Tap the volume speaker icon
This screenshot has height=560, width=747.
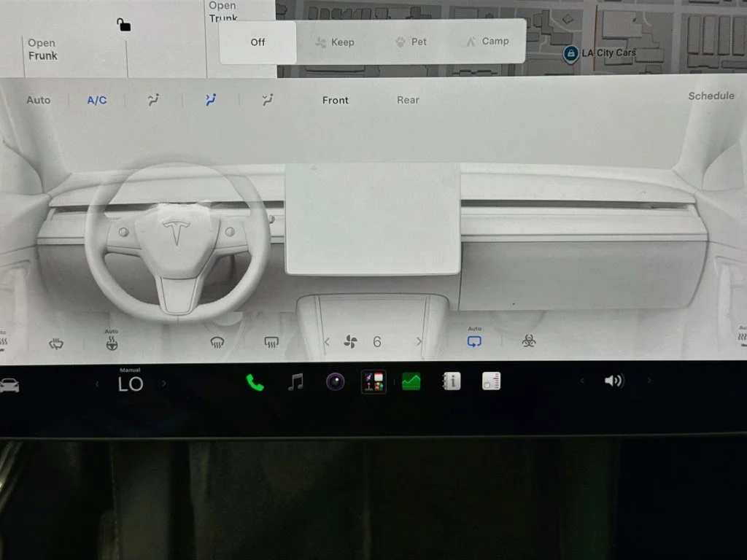(x=614, y=381)
